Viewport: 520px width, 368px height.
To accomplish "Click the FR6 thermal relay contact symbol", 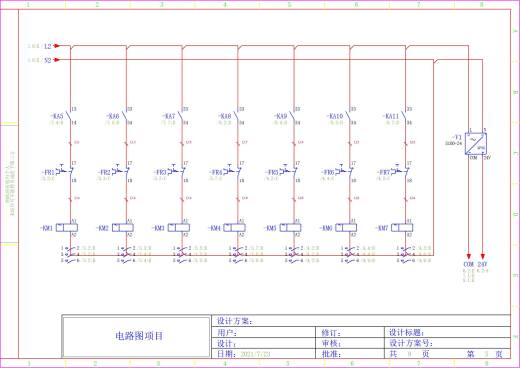I will click(x=344, y=171).
